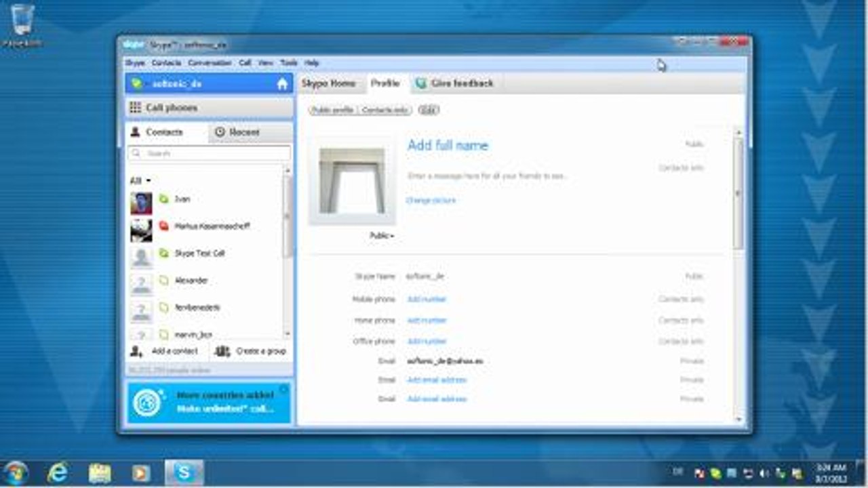Click the magnifier icon in the search box
This screenshot has height=488, width=868.
(x=136, y=154)
